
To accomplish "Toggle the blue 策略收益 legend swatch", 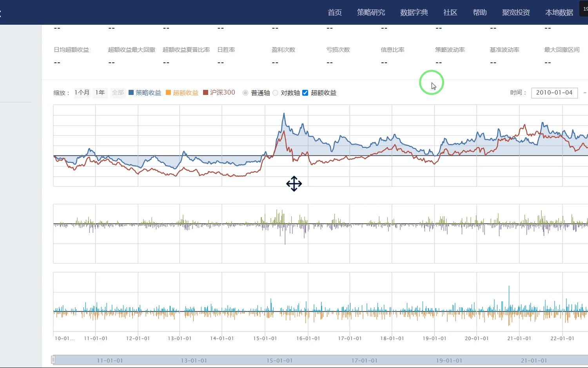I will pos(131,93).
